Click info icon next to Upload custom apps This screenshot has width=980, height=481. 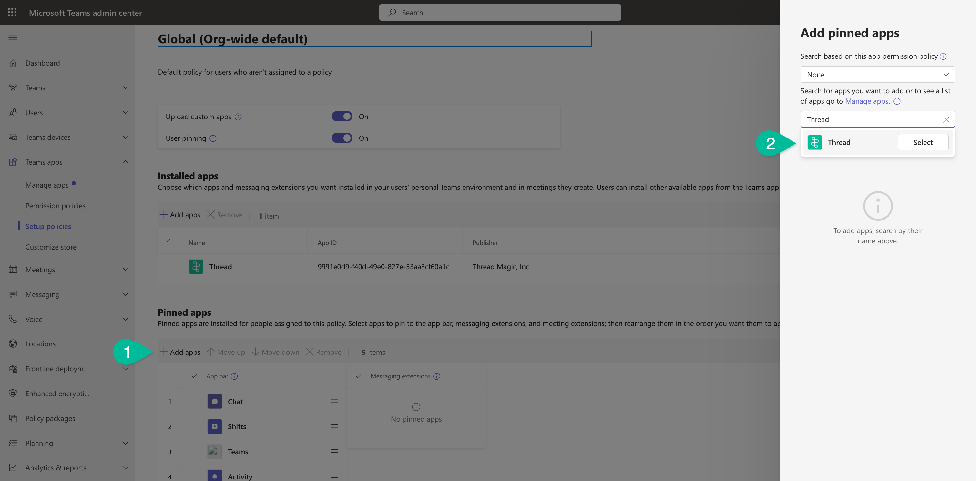coord(238,117)
